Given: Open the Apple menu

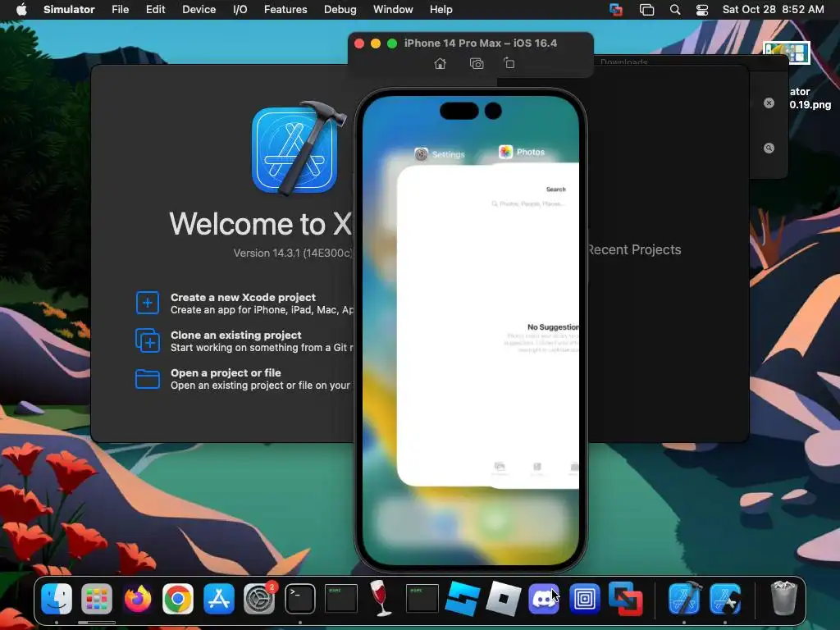Looking at the screenshot, I should point(21,10).
